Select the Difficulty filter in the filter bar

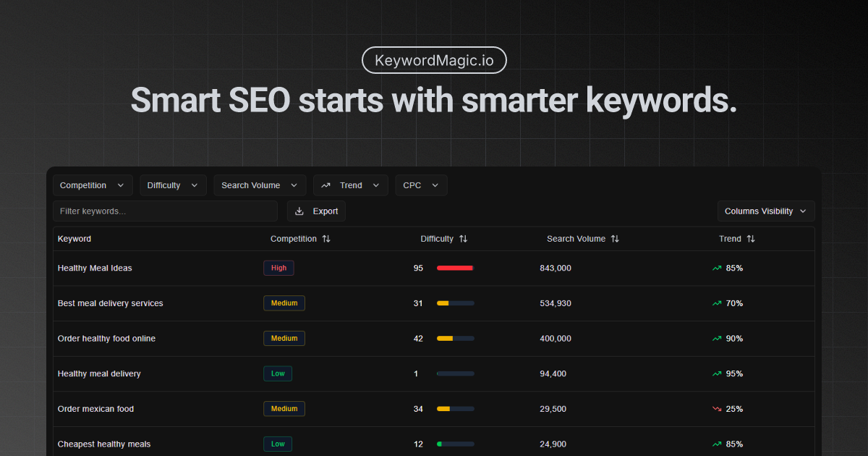click(172, 185)
